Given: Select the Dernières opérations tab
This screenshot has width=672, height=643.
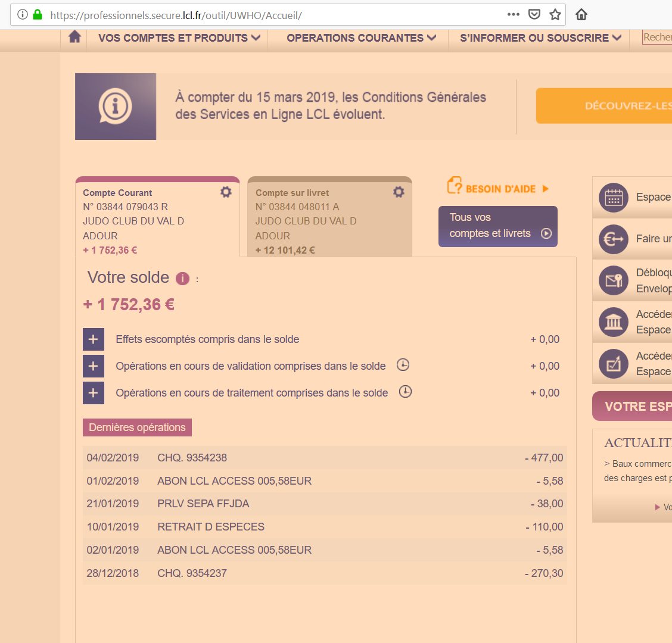Looking at the screenshot, I should click(137, 427).
